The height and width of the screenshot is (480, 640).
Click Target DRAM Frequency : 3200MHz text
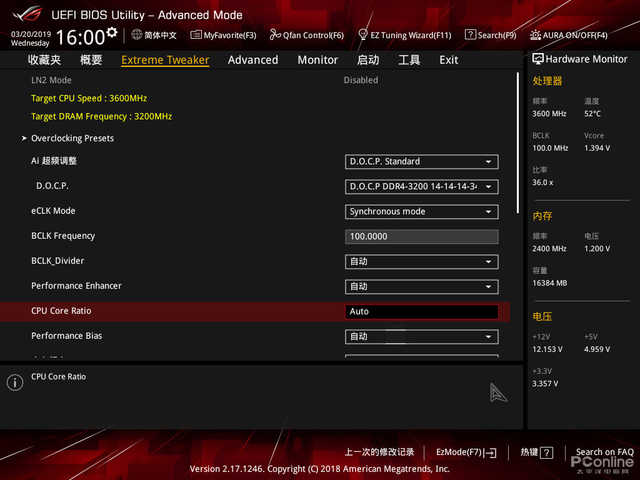tap(102, 116)
